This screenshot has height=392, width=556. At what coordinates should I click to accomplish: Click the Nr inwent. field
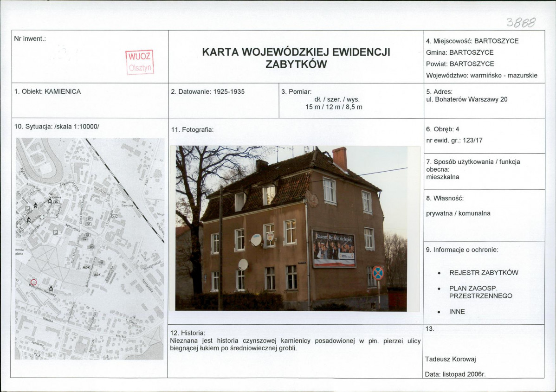pyautogui.click(x=90, y=57)
